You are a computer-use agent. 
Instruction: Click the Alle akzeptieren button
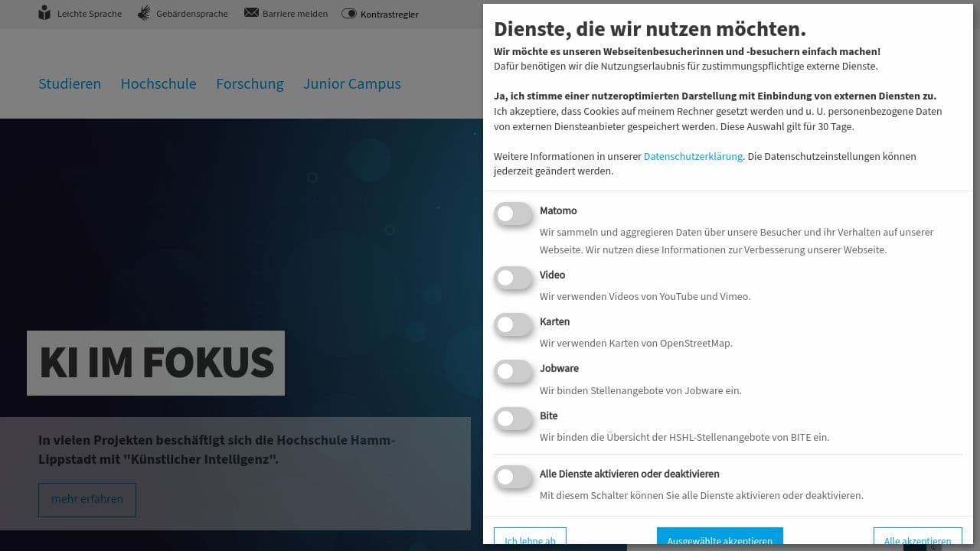[x=917, y=539]
